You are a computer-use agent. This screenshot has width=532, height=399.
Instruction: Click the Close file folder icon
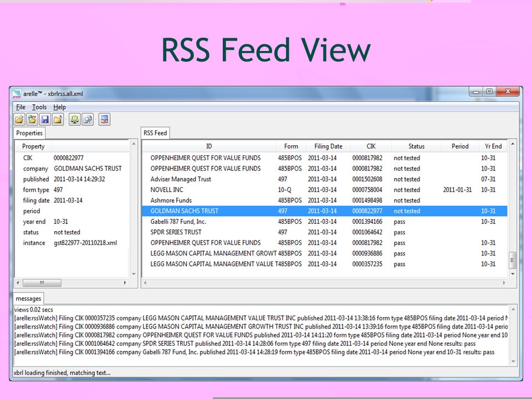coord(58,120)
